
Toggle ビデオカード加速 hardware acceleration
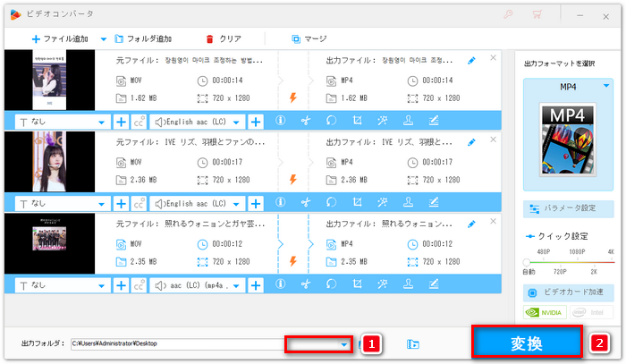pos(569,292)
